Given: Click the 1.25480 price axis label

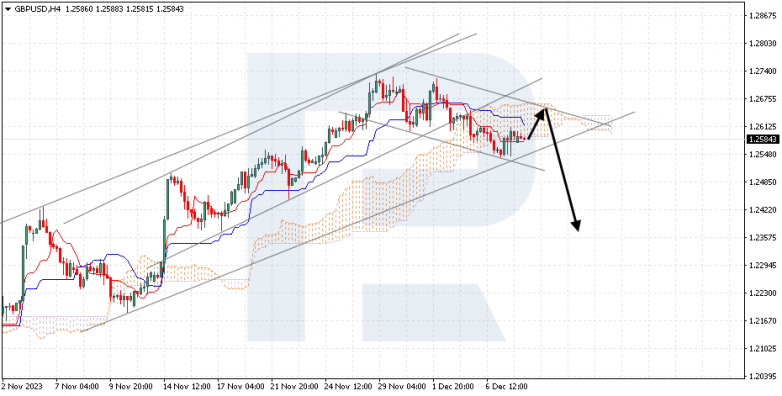Looking at the screenshot, I should point(762,154).
